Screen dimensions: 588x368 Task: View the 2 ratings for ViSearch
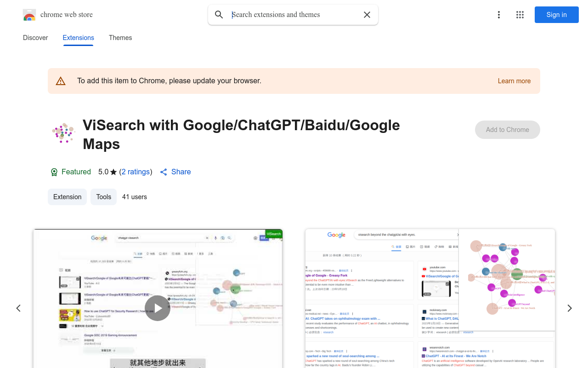click(x=136, y=172)
